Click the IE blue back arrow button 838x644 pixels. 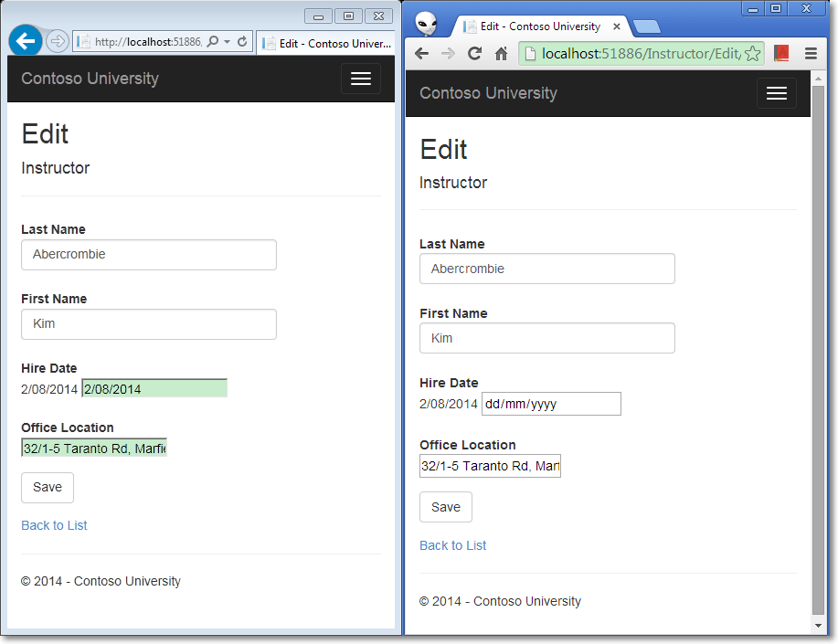25,40
